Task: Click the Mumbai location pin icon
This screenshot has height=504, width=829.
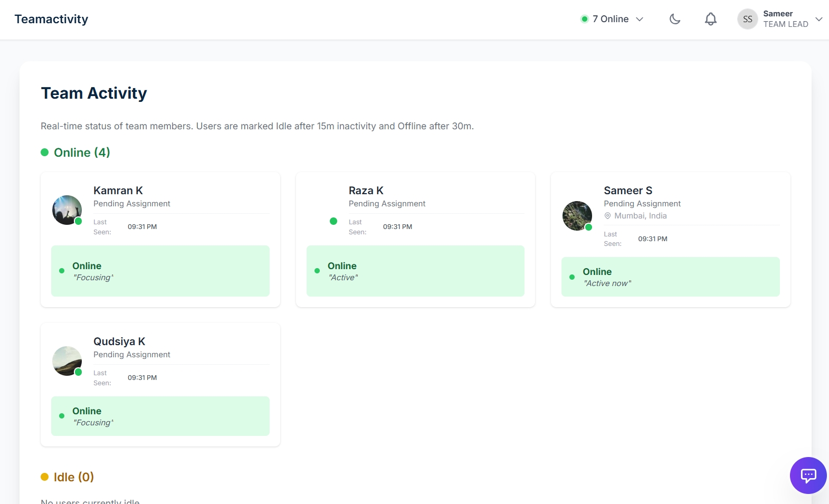Action: point(607,216)
